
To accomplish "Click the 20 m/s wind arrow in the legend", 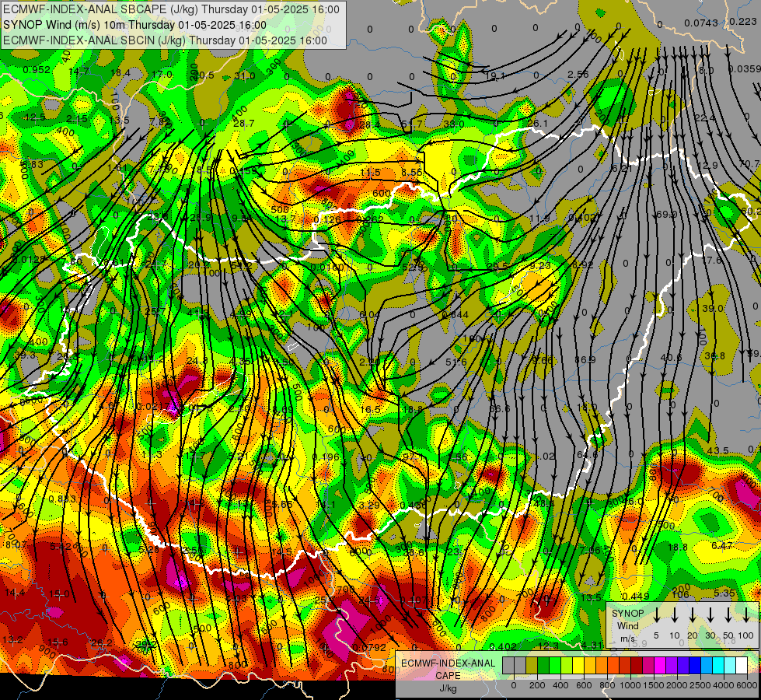I will 693,615.
